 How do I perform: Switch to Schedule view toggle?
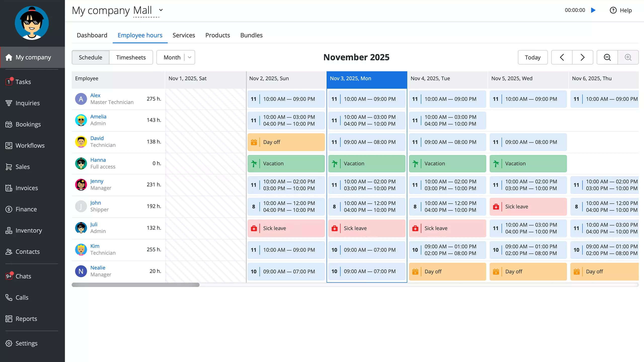click(90, 57)
